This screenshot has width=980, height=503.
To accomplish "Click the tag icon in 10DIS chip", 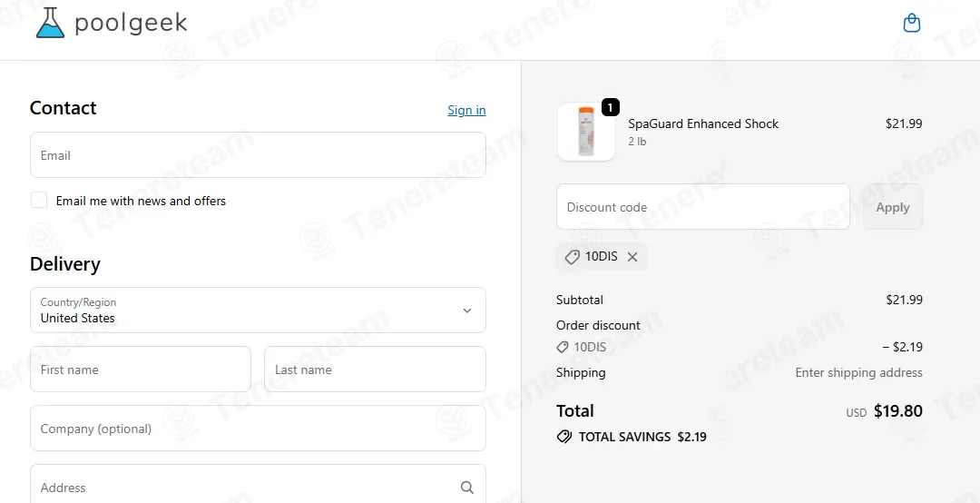I will coord(572,257).
